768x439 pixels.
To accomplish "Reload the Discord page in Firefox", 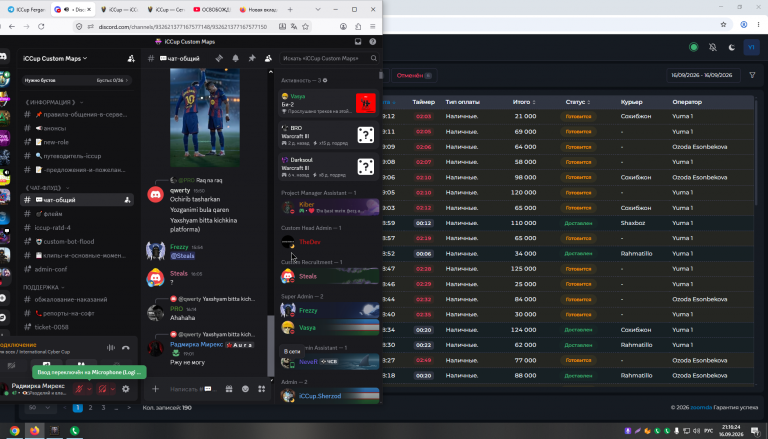I will pos(41,26).
